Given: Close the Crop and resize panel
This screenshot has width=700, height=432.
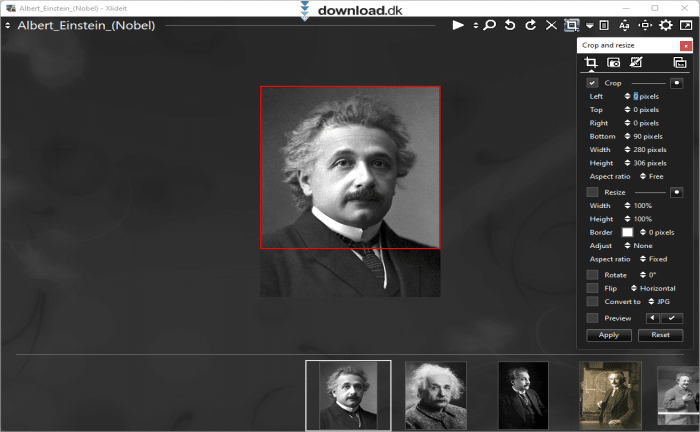Looking at the screenshot, I should tap(686, 46).
